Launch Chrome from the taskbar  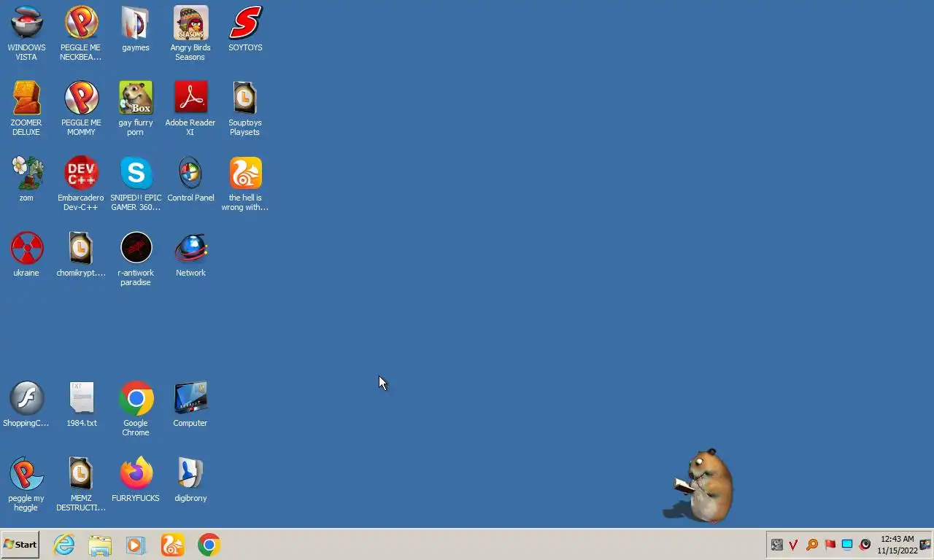pyautogui.click(x=209, y=545)
